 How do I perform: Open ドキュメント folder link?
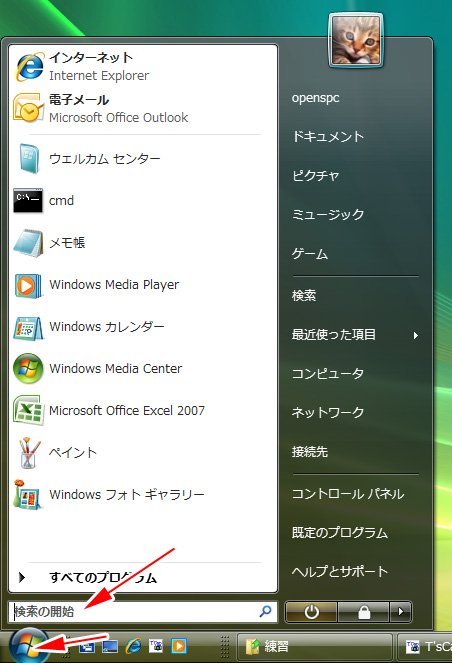pos(328,136)
